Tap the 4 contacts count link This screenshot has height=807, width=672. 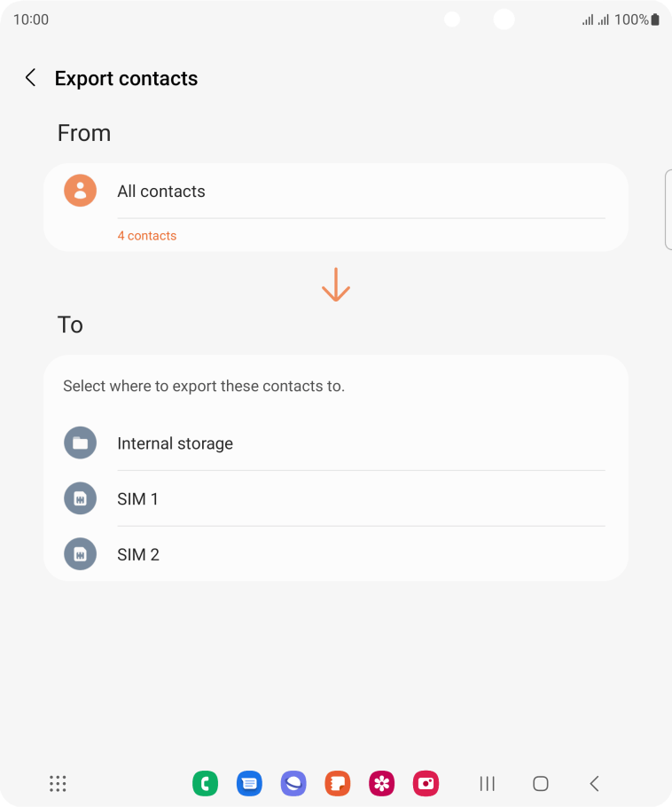[x=146, y=236]
